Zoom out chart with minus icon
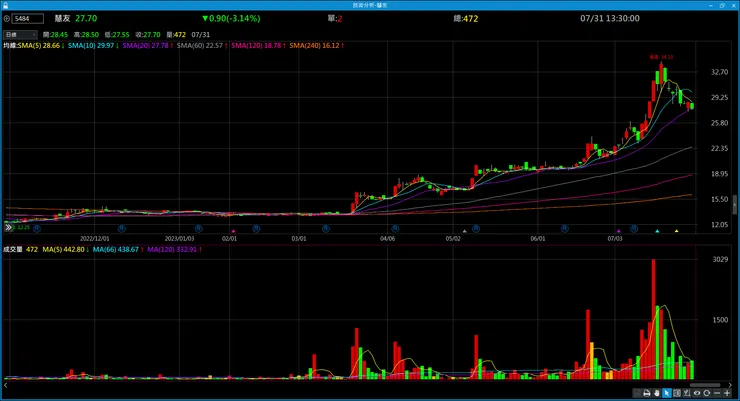The width and height of the screenshot is (740, 401). (x=717, y=393)
